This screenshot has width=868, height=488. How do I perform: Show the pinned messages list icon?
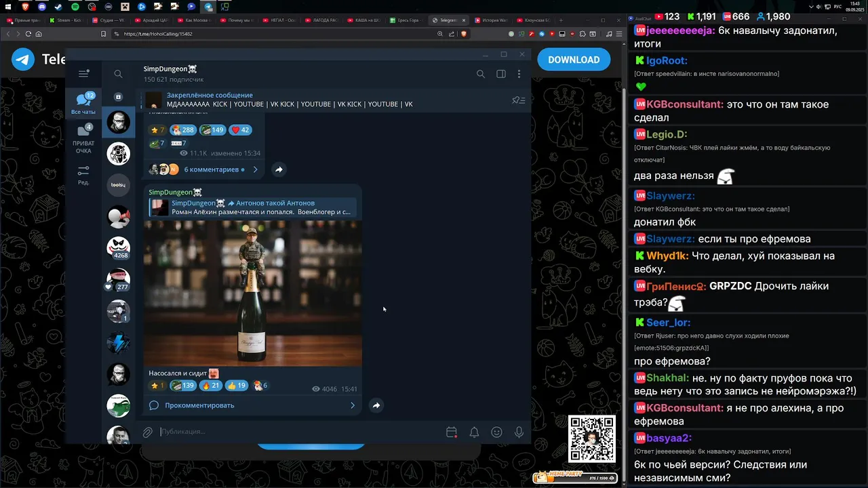click(x=519, y=100)
